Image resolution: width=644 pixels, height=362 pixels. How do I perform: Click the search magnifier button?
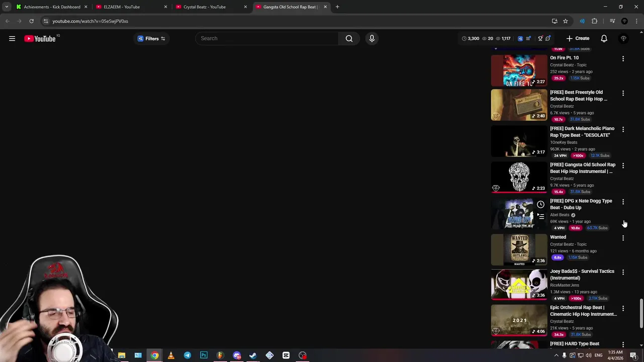349,39
